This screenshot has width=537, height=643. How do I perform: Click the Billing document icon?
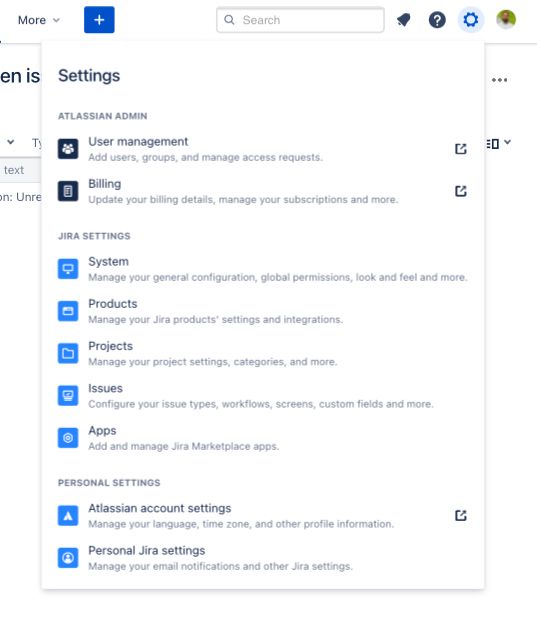[68, 191]
